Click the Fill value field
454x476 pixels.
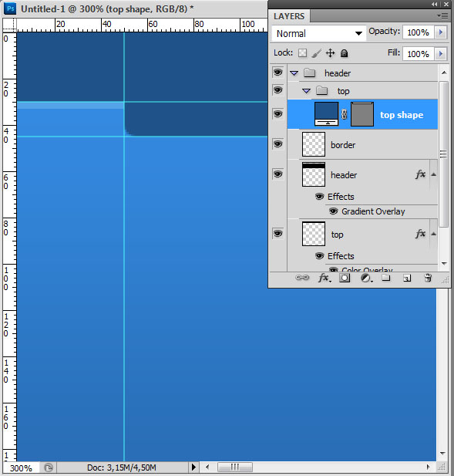pos(419,54)
